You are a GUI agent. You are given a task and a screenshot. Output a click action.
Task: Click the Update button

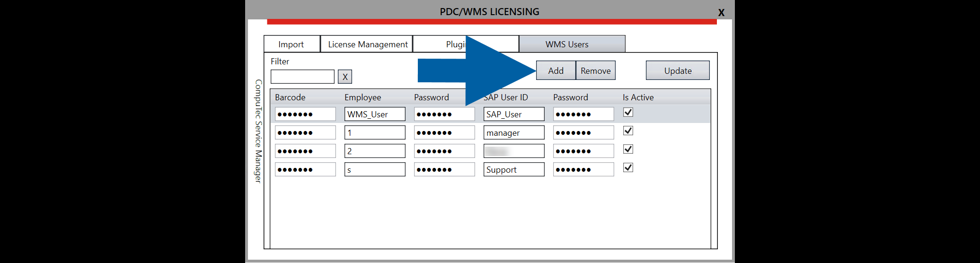(678, 70)
